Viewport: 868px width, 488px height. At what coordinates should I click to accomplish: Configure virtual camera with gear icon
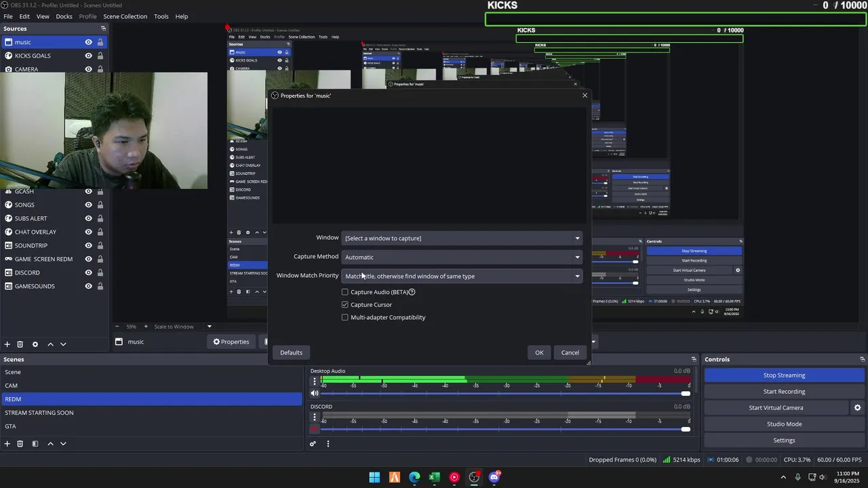click(857, 408)
